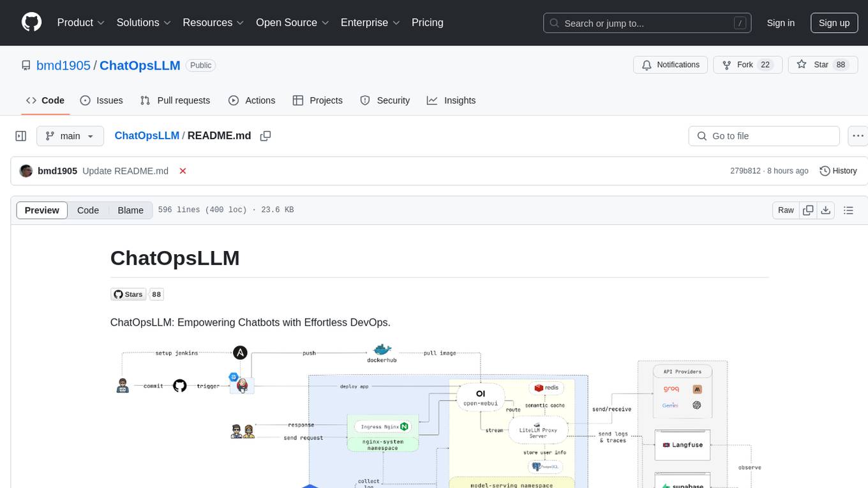Select the Code view
This screenshot has width=868, height=488.
[x=88, y=210]
